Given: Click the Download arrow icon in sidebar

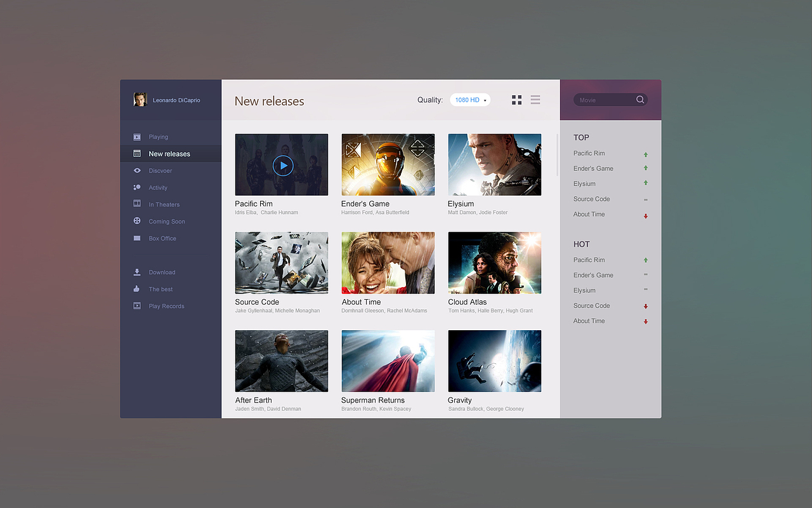Looking at the screenshot, I should click(x=137, y=272).
